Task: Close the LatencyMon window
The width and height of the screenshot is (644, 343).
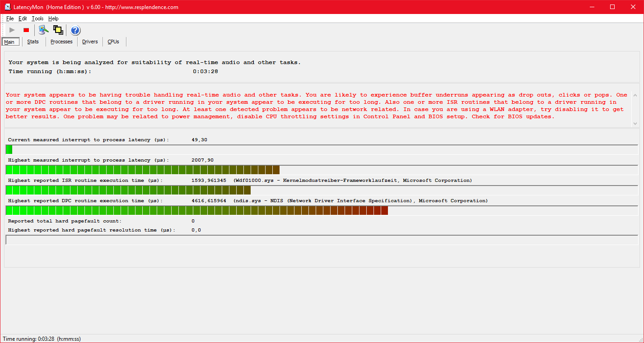Action: coord(633,7)
